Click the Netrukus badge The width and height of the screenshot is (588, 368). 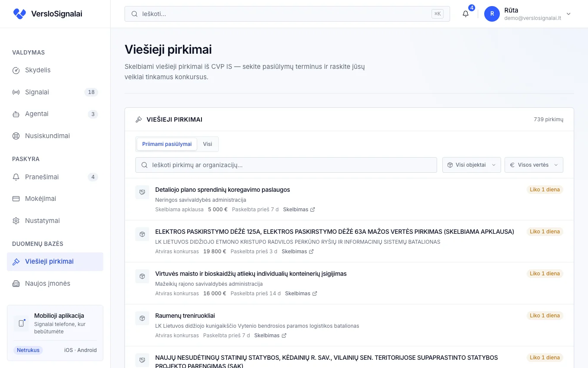(x=28, y=350)
